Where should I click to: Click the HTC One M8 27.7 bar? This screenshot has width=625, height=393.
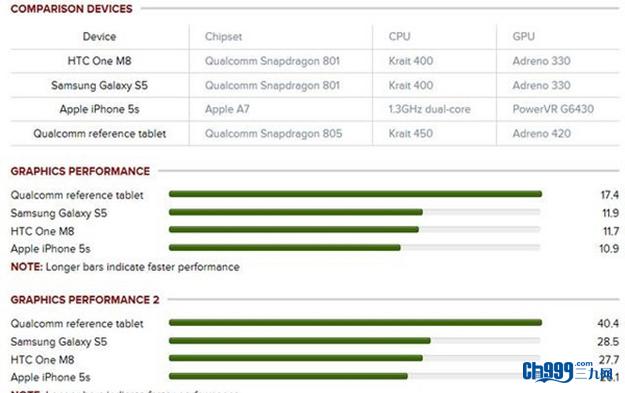(296, 358)
